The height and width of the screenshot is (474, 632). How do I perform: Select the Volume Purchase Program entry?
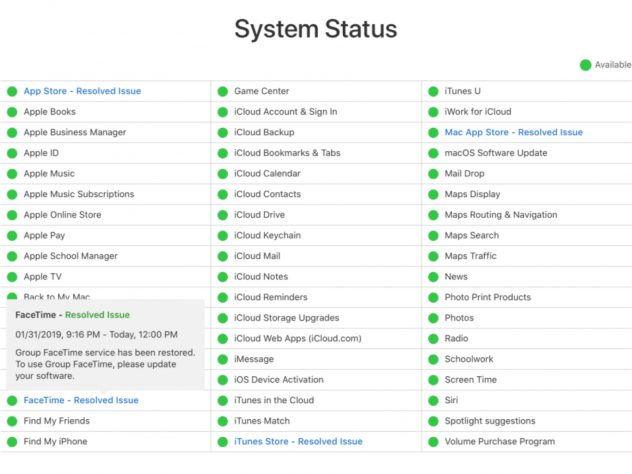(x=499, y=442)
